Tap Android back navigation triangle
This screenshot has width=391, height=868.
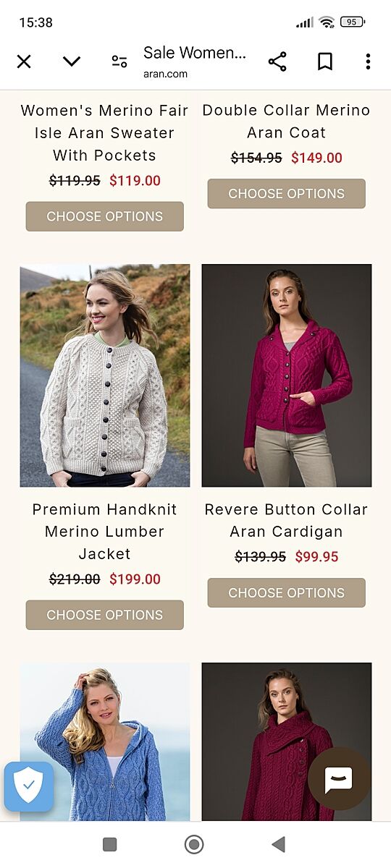click(278, 844)
